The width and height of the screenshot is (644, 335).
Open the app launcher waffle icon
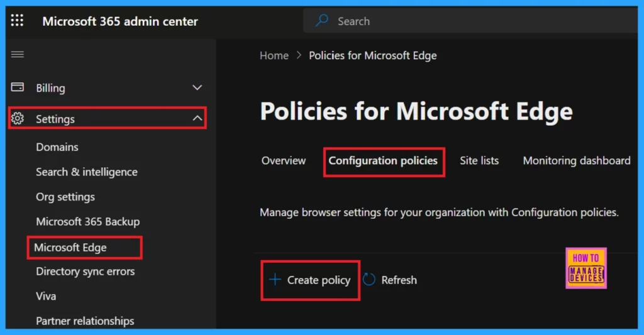[17, 20]
